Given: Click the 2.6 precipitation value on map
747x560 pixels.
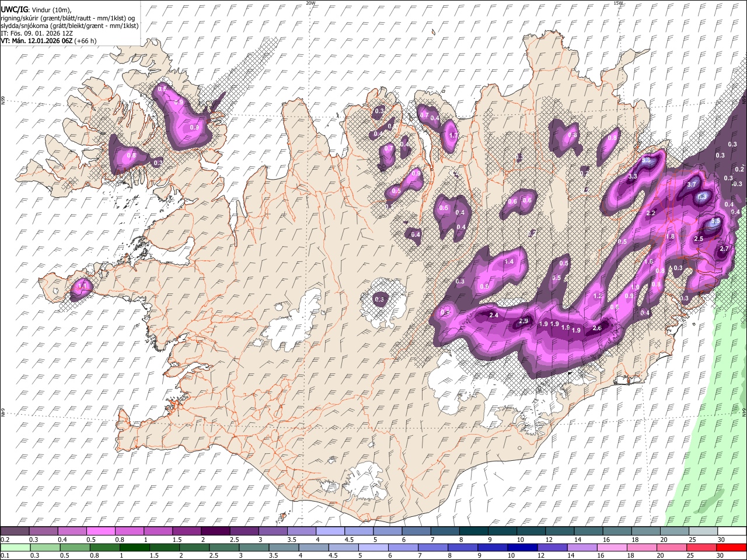Looking at the screenshot, I should tap(597, 328).
